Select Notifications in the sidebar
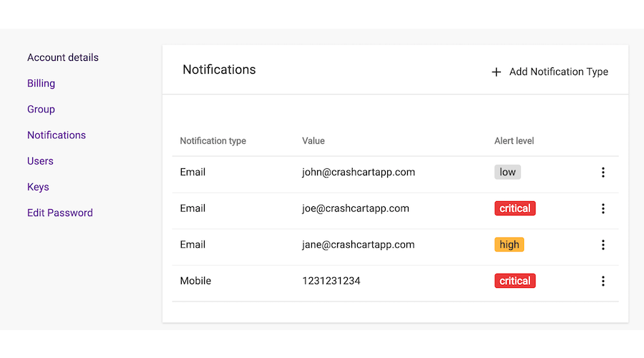Viewport: 644px width, 358px height. (57, 135)
